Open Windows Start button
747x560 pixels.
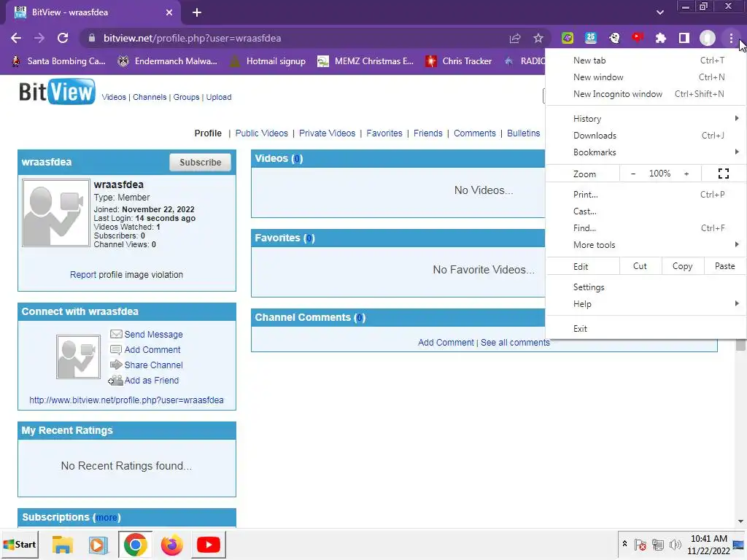pos(20,544)
